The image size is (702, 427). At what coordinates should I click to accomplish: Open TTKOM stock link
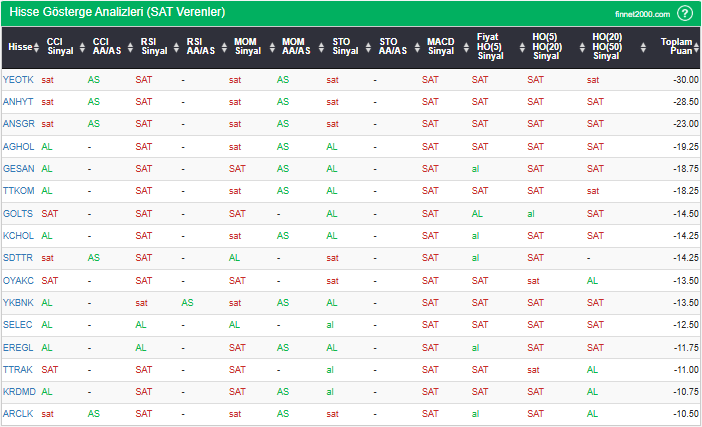(19, 191)
